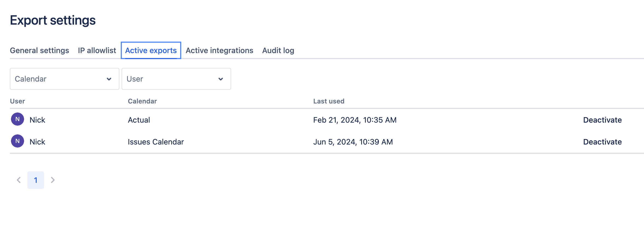The image size is (644, 248).
Task: Select page 1 in pagination
Action: [x=36, y=180]
